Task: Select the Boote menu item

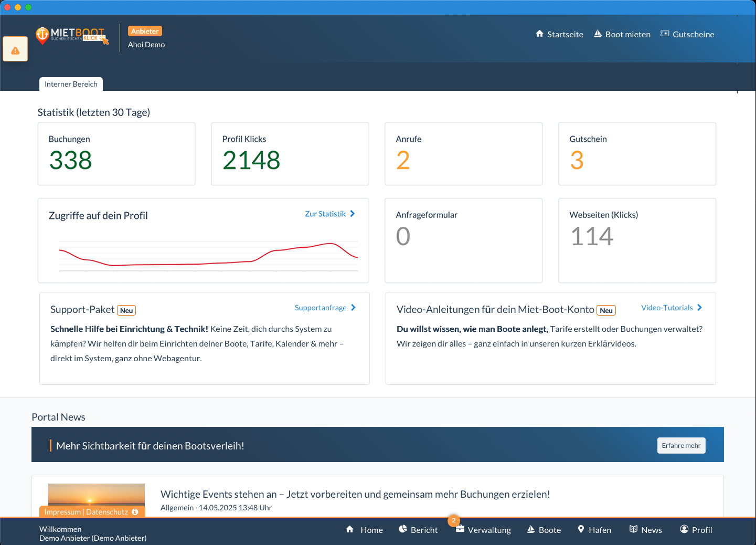Action: (x=544, y=530)
